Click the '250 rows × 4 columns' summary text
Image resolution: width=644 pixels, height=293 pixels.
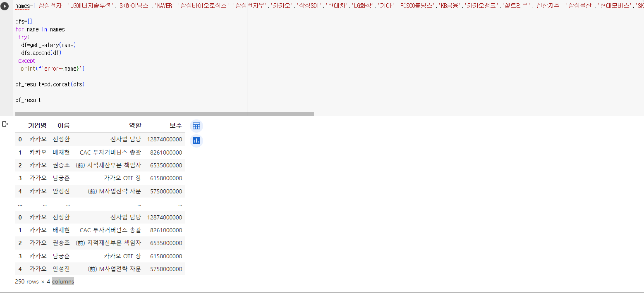pyautogui.click(x=45, y=281)
